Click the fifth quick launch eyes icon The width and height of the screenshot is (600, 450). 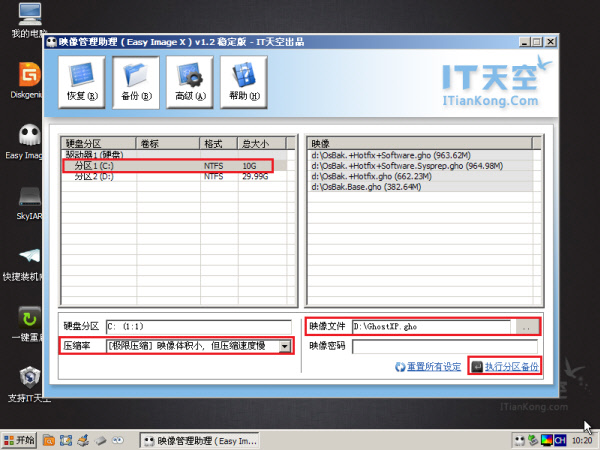pyautogui.click(x=118, y=440)
